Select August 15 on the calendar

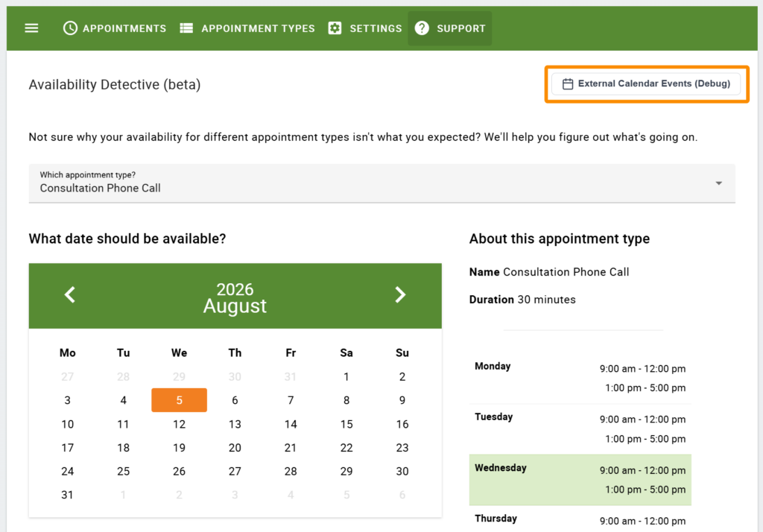(346, 424)
